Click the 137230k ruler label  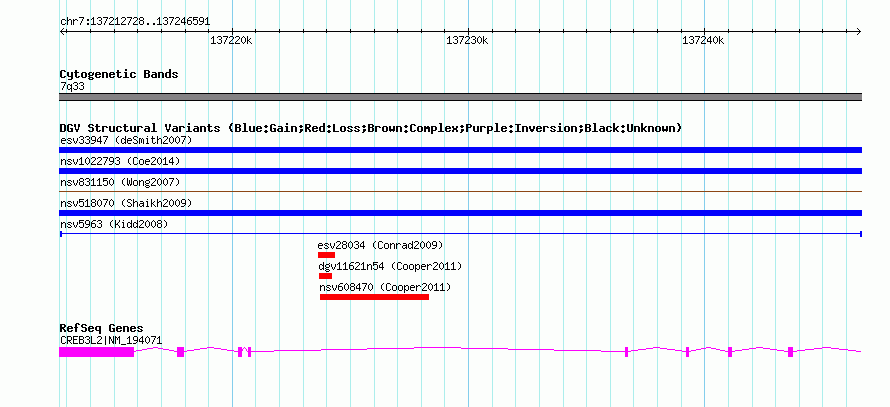(468, 40)
